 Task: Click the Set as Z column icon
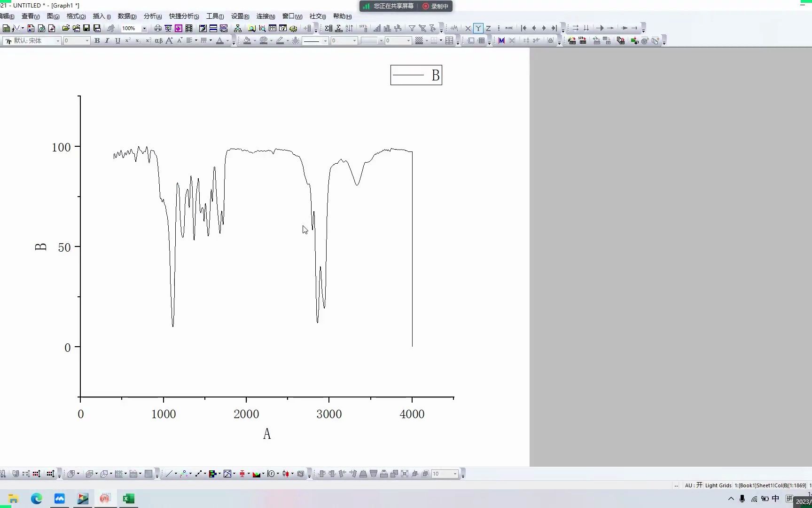click(488, 28)
